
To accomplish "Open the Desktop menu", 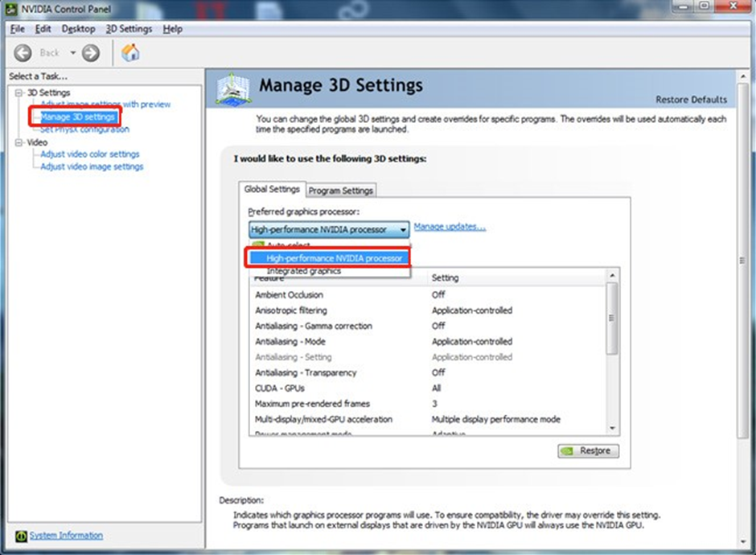I will tap(78, 29).
